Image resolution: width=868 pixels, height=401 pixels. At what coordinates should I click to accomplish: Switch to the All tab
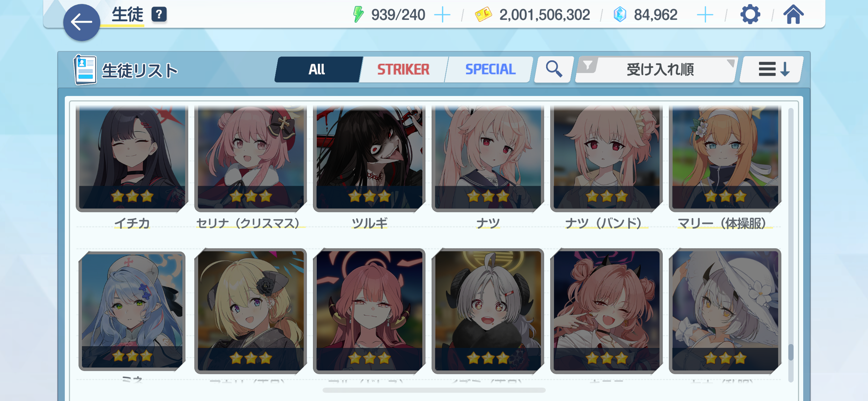click(317, 69)
